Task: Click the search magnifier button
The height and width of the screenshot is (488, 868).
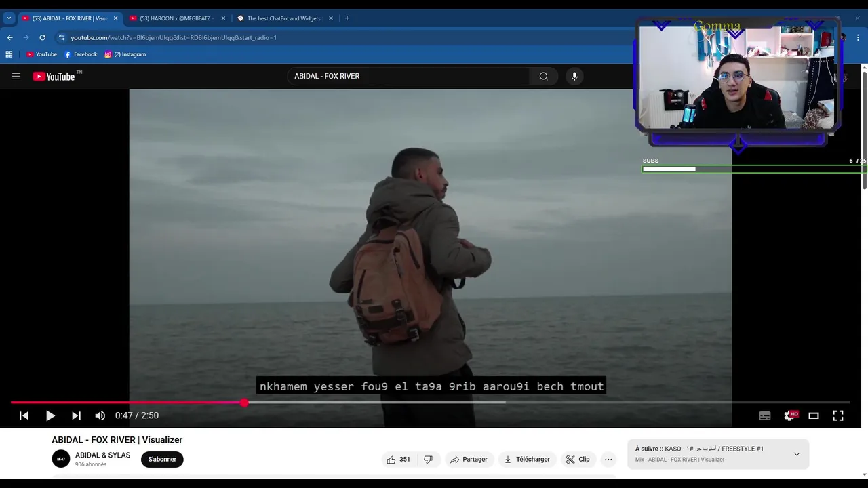Action: point(544,77)
